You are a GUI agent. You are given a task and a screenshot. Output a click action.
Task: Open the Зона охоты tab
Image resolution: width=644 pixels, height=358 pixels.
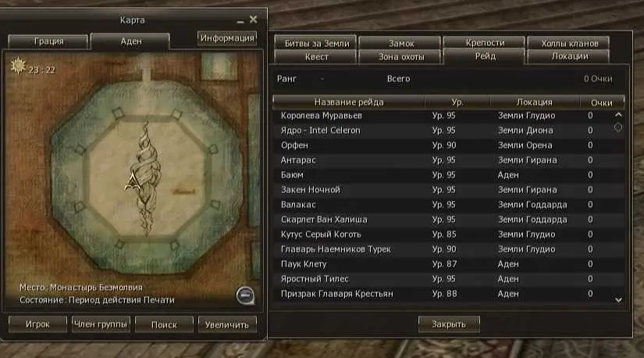(x=401, y=57)
